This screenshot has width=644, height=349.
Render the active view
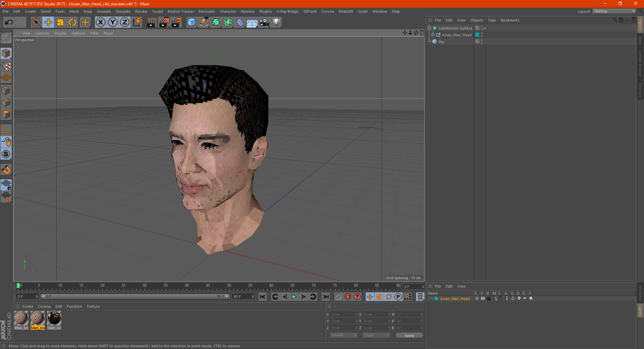coord(152,22)
